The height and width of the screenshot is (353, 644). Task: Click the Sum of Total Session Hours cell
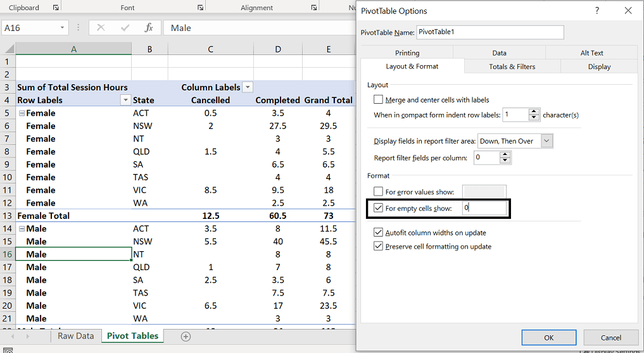[x=73, y=87]
